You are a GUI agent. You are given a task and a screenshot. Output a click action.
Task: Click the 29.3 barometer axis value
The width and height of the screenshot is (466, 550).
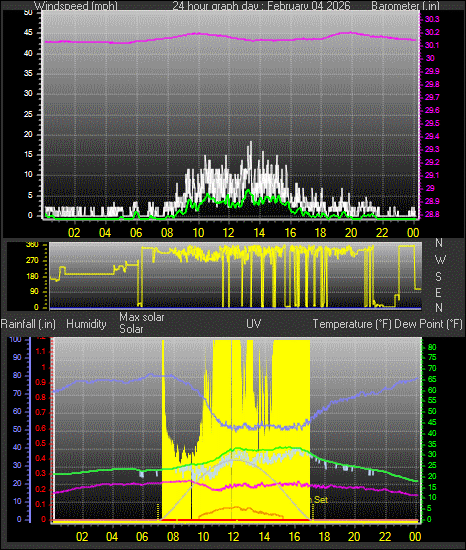pyautogui.click(x=432, y=149)
